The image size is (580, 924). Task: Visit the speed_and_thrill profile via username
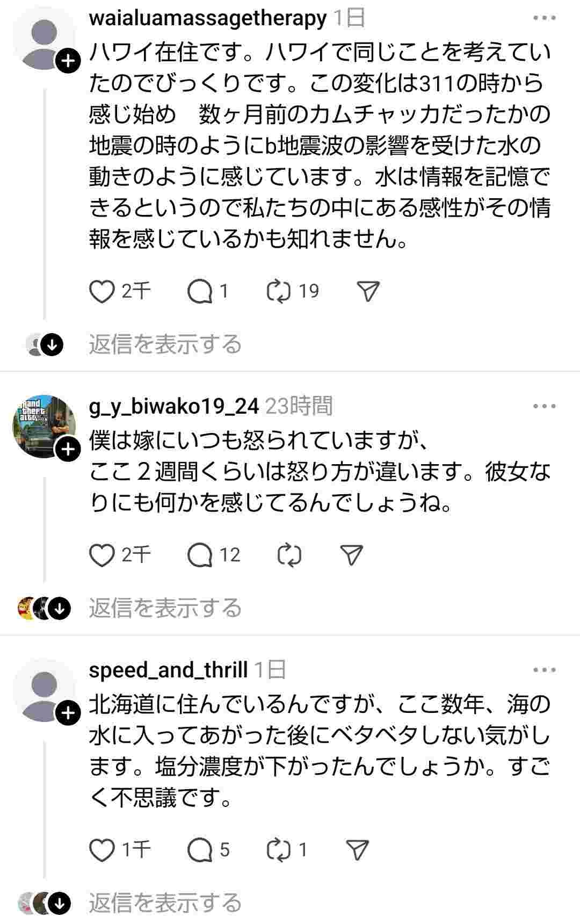click(x=168, y=670)
